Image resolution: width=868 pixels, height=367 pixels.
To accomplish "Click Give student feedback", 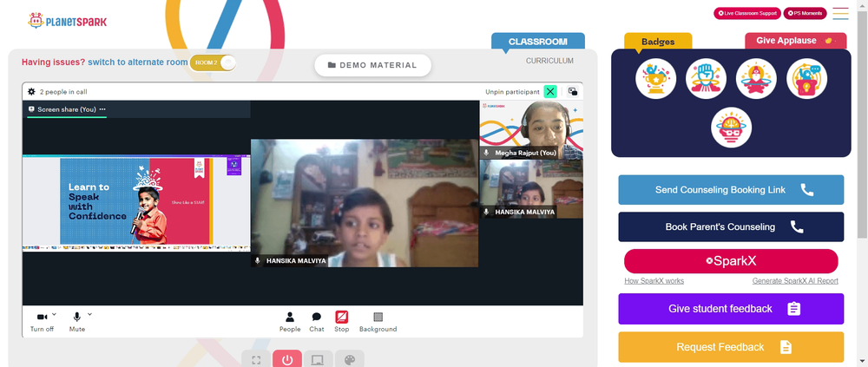I will pyautogui.click(x=731, y=309).
